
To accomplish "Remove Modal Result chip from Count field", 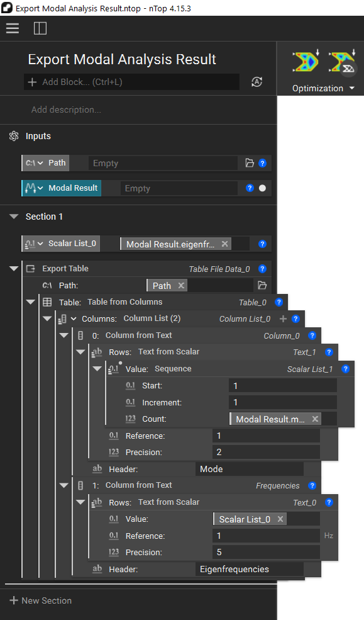I will (315, 419).
